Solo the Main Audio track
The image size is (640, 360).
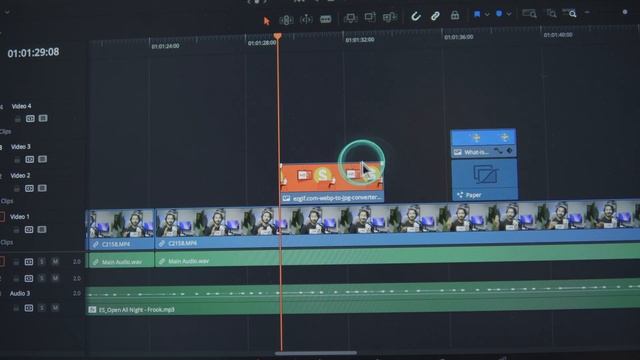[x=42, y=261]
